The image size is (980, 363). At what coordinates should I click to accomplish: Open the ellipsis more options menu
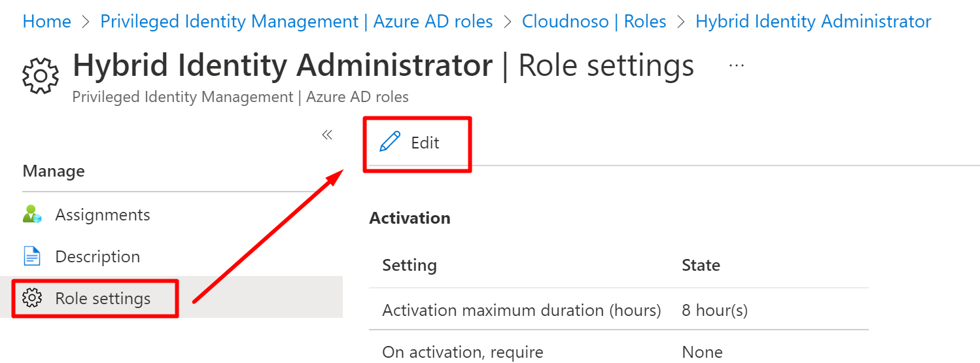point(737,65)
